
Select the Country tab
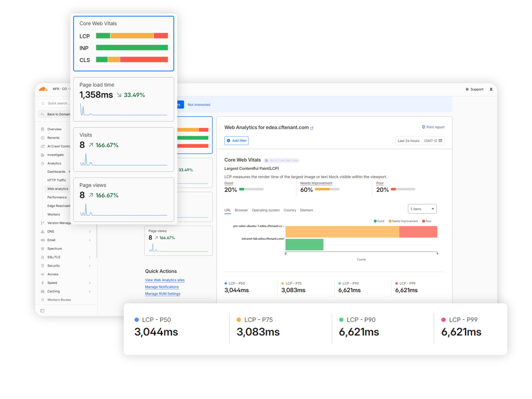tap(290, 210)
